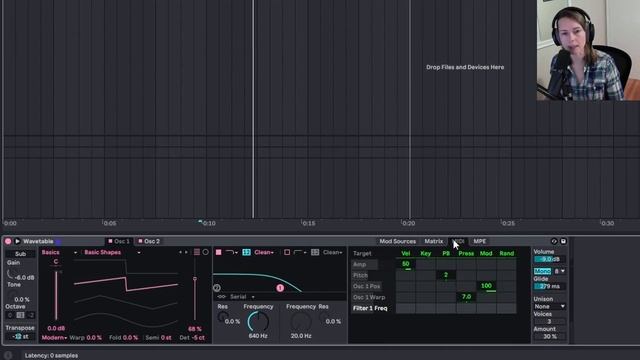
Task: Click the Filter 2 Res knob
Action: coord(324,317)
